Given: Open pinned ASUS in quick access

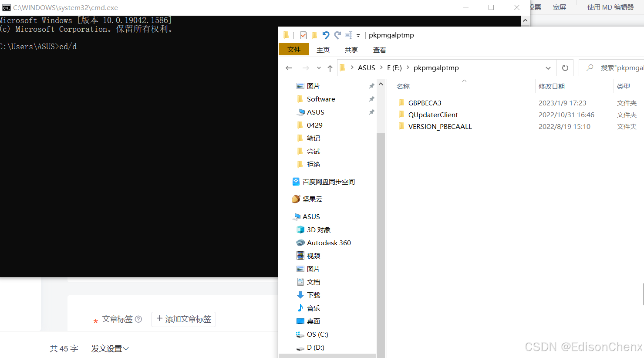Looking at the screenshot, I should pyautogui.click(x=315, y=112).
